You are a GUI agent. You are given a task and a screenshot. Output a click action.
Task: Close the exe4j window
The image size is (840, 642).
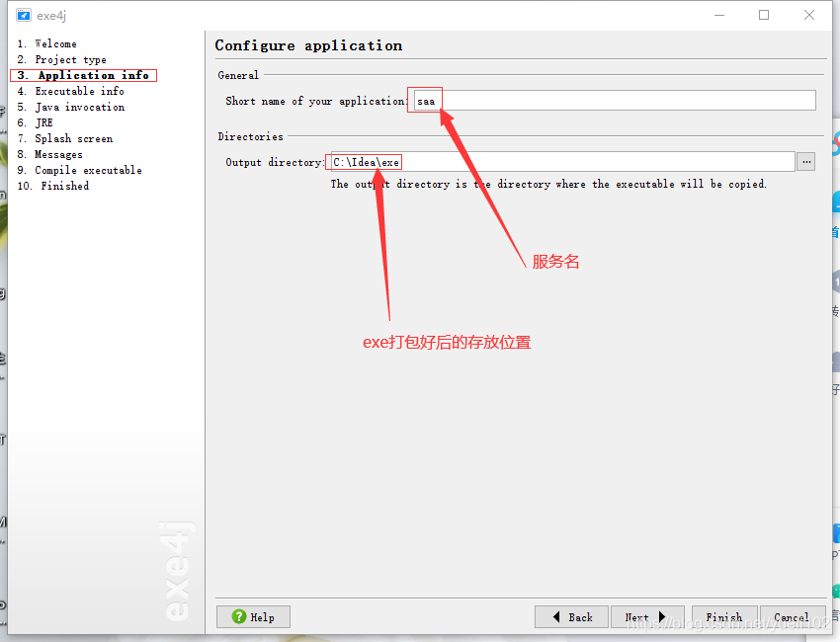point(809,15)
